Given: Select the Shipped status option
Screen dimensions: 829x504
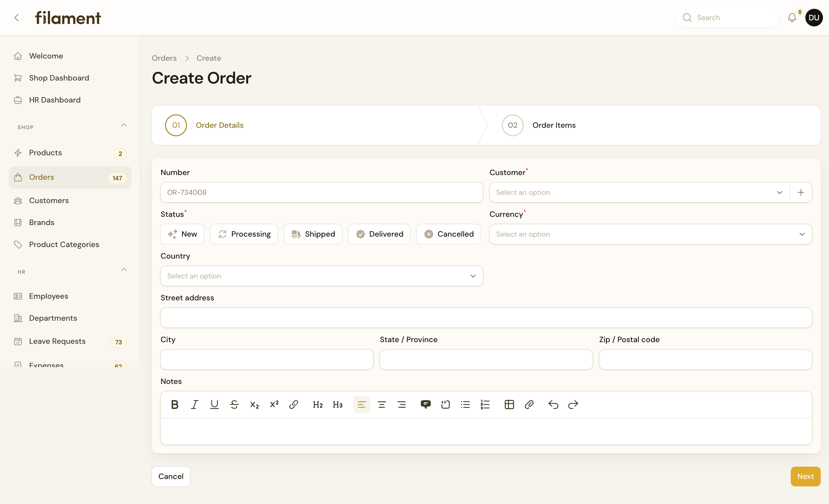Looking at the screenshot, I should click(x=313, y=234).
